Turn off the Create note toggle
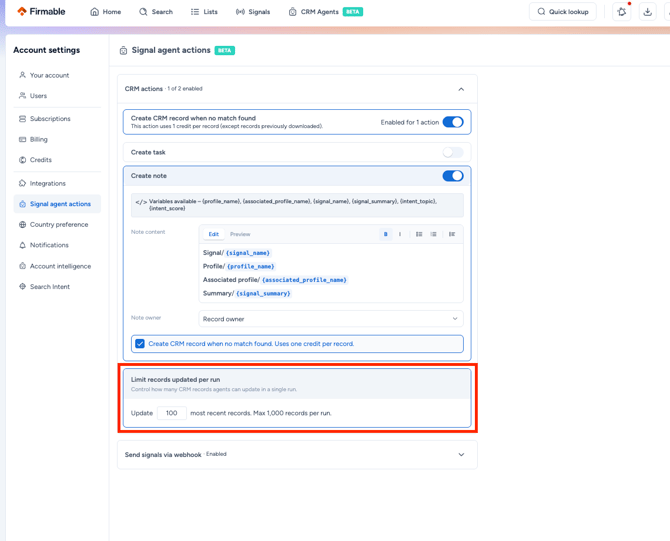Screen dimensions: 670x541 point(453,176)
